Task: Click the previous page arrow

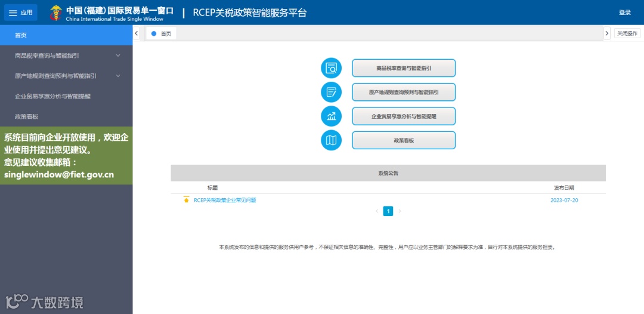Action: (377, 211)
